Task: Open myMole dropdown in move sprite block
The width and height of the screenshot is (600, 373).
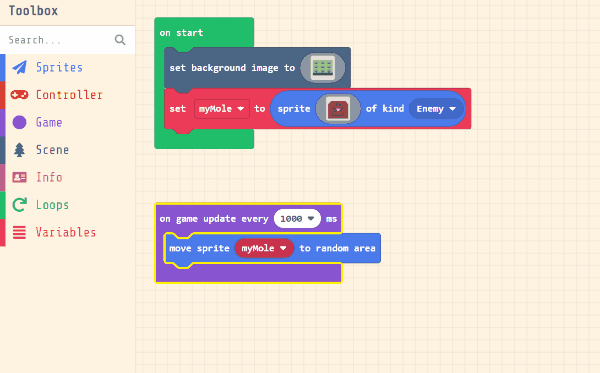Action: pyautogui.click(x=264, y=248)
